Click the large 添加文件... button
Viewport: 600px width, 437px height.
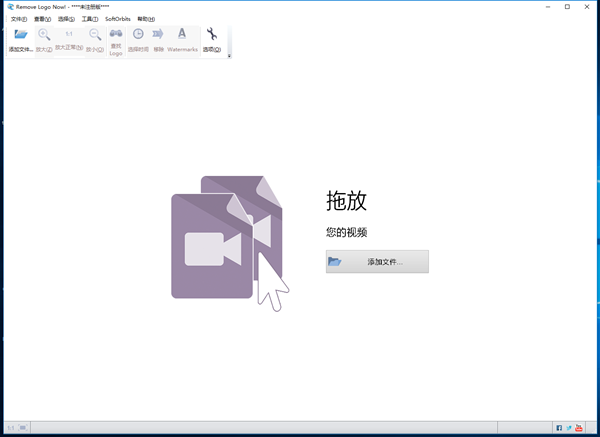click(377, 262)
